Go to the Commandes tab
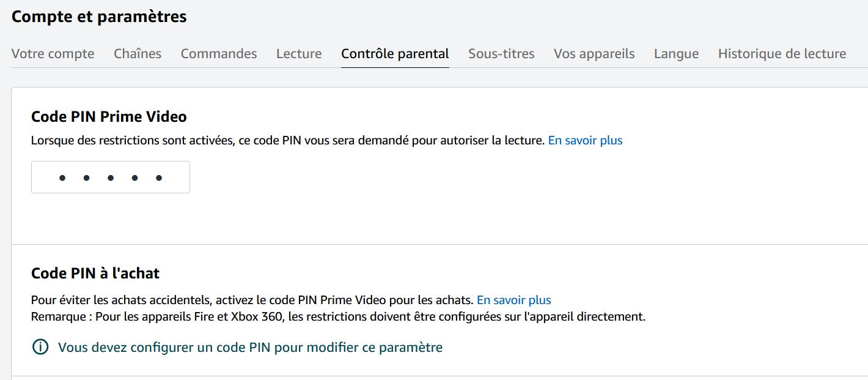 [x=219, y=54]
